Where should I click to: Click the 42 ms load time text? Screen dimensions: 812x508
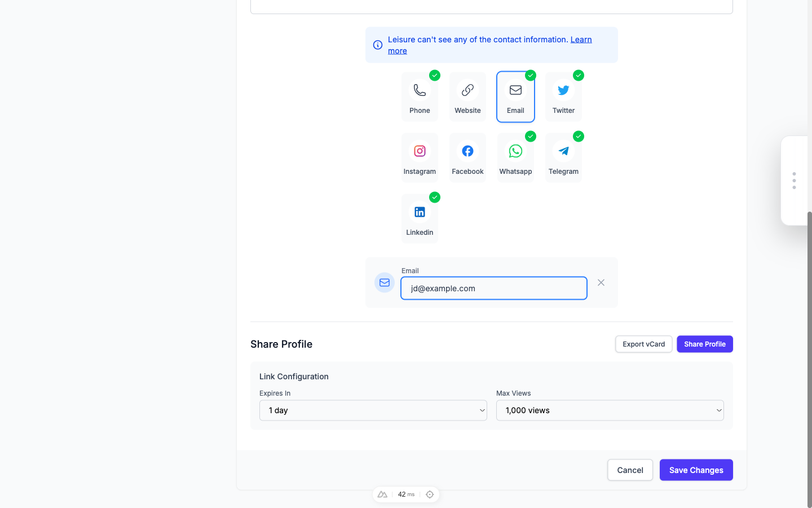pos(406,494)
